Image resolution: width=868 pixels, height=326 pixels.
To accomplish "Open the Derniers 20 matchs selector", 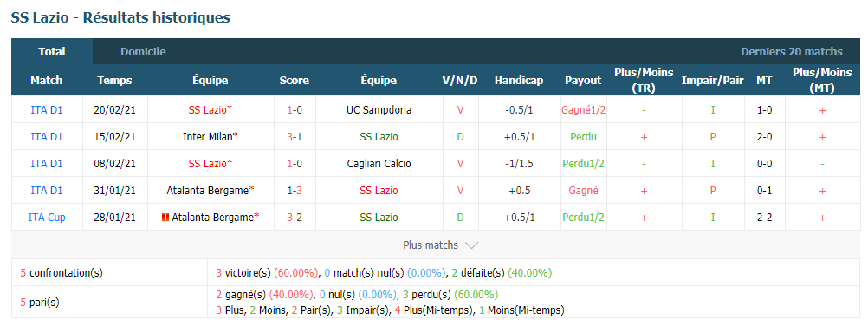I will point(792,51).
